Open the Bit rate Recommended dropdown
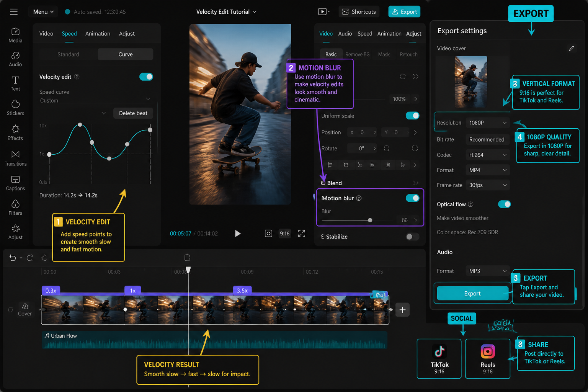 click(x=488, y=139)
